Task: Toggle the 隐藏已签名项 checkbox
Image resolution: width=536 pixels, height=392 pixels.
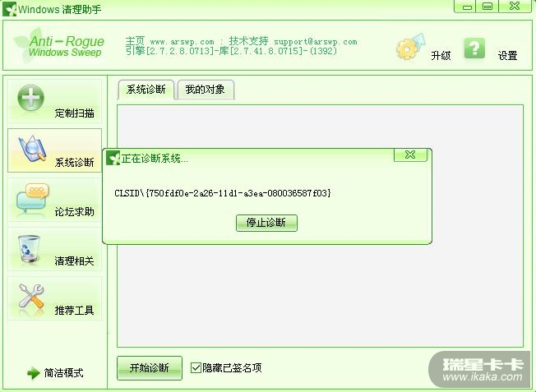Action: [x=196, y=367]
